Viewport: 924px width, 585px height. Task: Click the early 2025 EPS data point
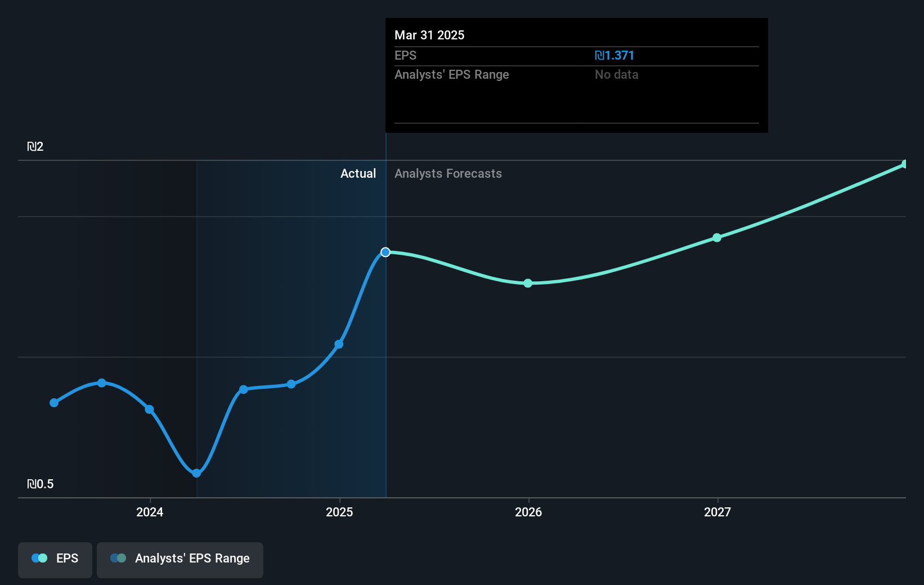[339, 344]
